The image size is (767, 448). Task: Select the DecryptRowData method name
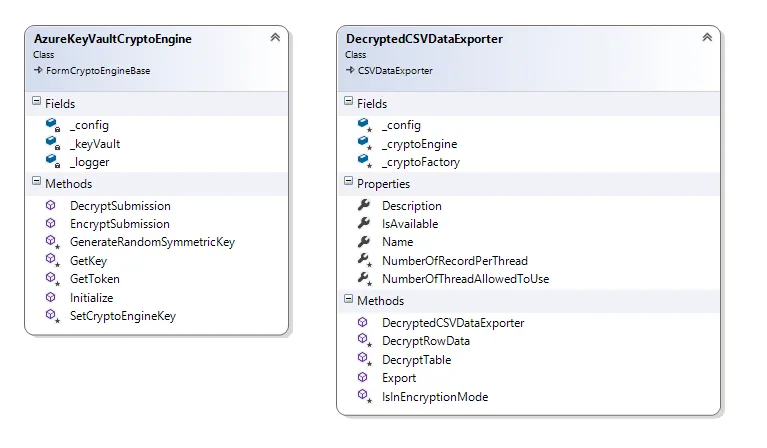426,341
